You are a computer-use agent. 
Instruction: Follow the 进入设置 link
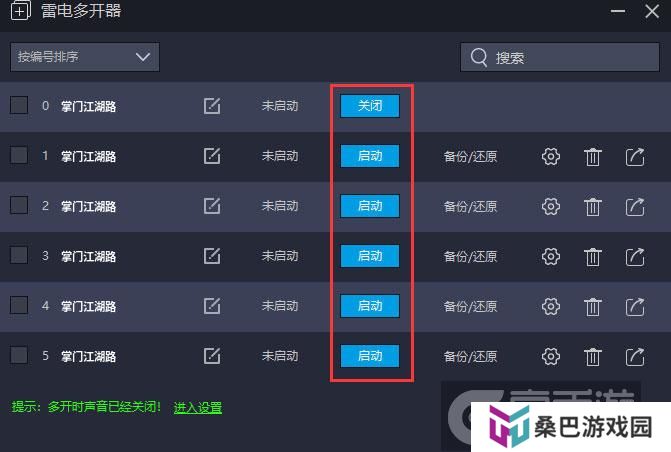click(198, 407)
